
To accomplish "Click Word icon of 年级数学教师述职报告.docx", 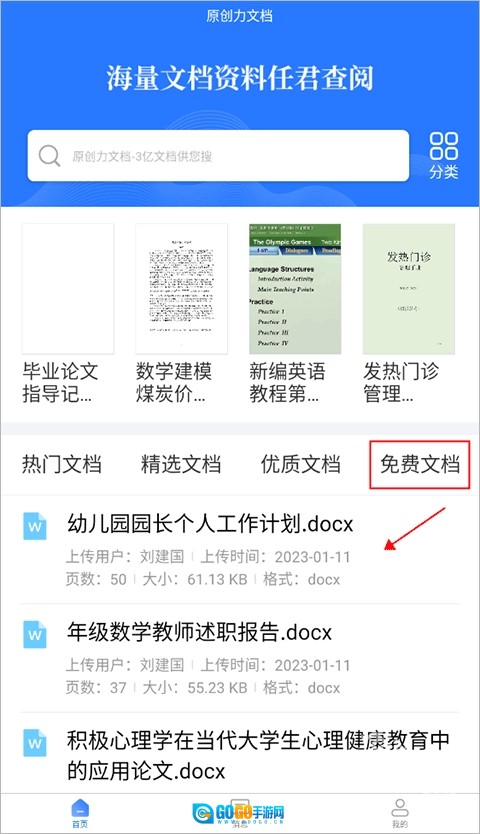I will coord(35,634).
